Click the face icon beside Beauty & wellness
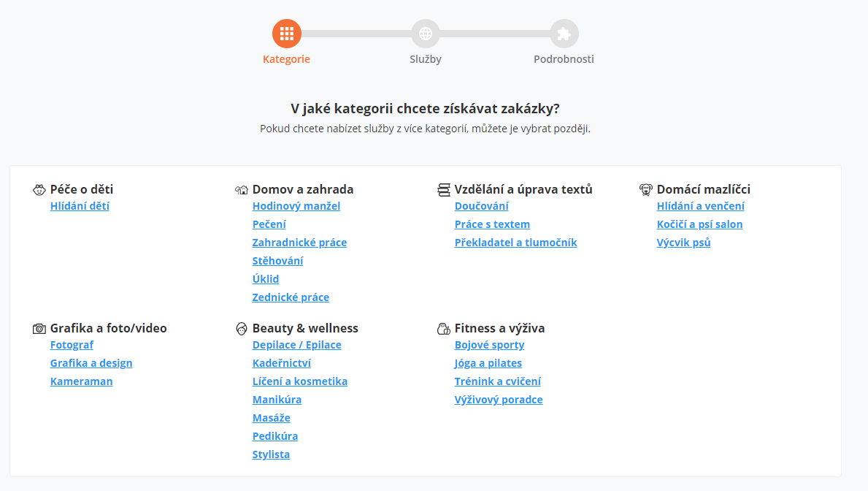This screenshot has height=491, width=868. tap(242, 329)
